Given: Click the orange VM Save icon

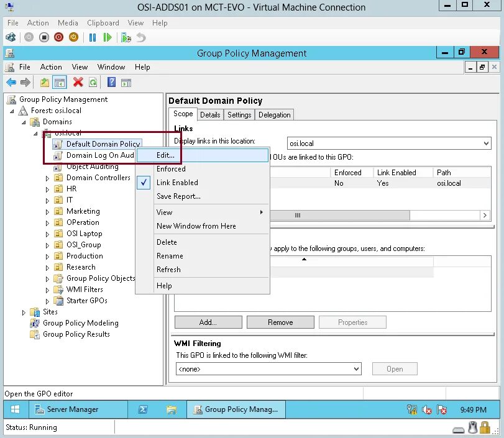Looking at the screenshot, I should 73,38.
